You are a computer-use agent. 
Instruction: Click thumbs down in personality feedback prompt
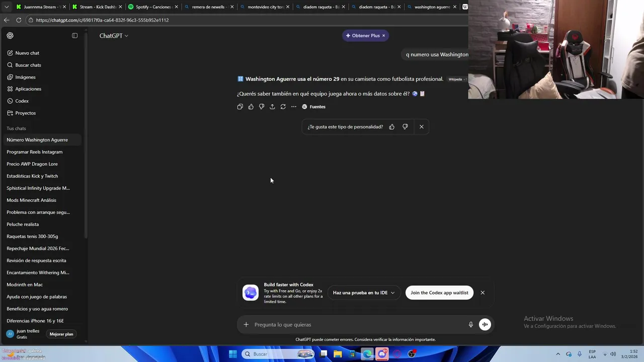[405, 127]
